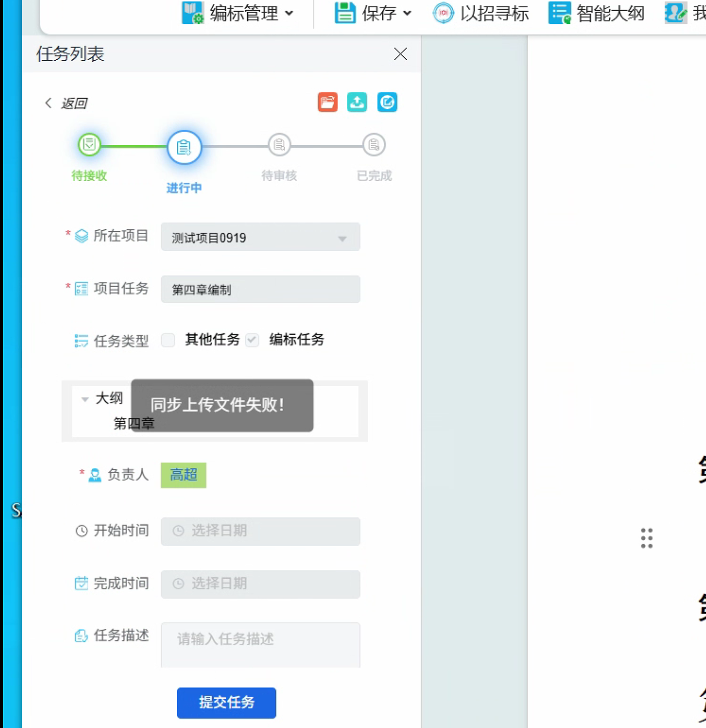Collapse the 大纲 tree node
Screen dimensions: 706x728
pyautogui.click(x=85, y=399)
